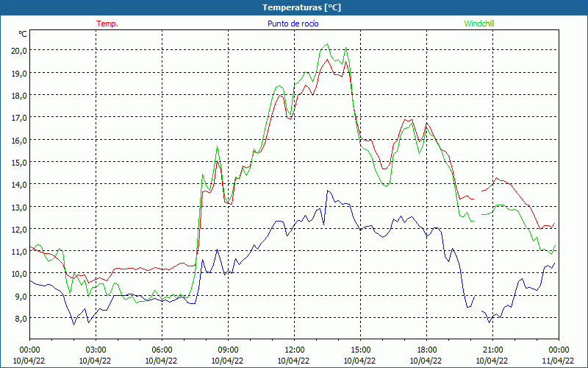Click the 16,0 y-axis value
This screenshot has width=588, height=368.
(19, 140)
